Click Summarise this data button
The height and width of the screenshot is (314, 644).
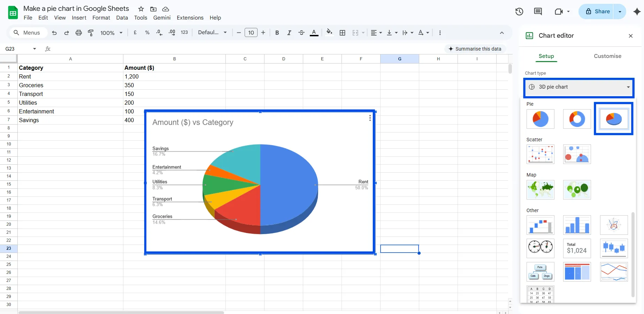[475, 49]
